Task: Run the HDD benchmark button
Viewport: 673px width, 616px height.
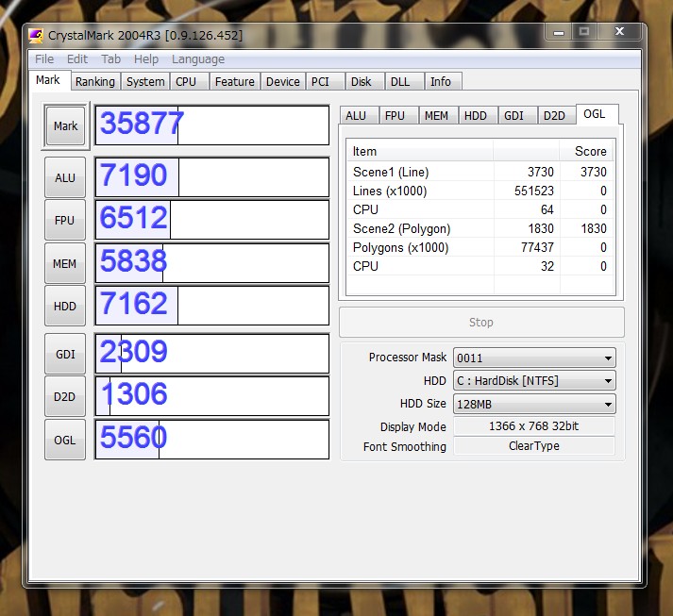Action: pos(65,306)
